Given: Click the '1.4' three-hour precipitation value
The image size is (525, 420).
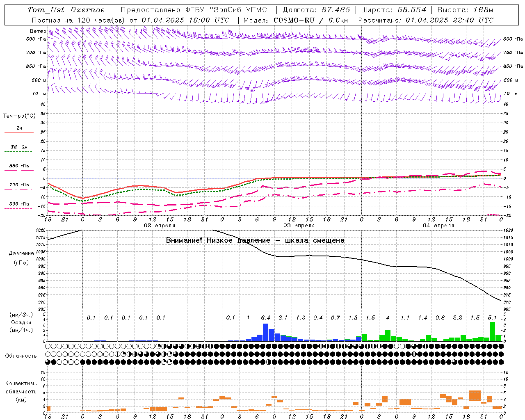Looking at the screenshot, I should 422,317.
